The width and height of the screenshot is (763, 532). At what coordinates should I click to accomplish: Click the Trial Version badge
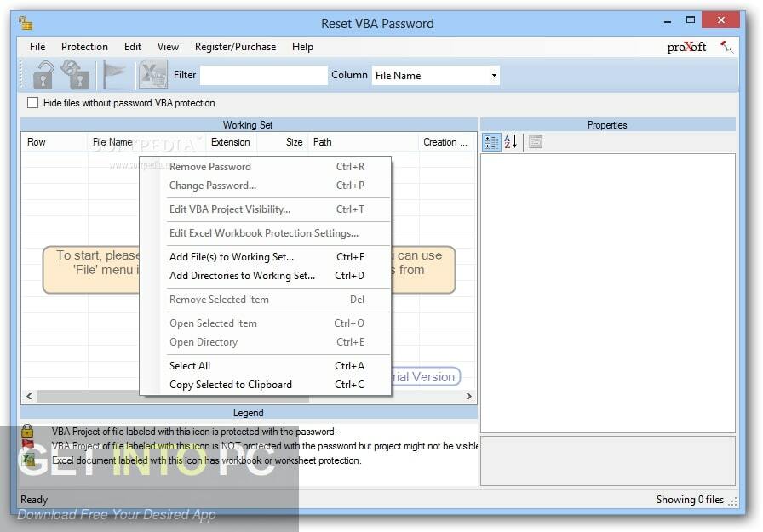coord(426,376)
